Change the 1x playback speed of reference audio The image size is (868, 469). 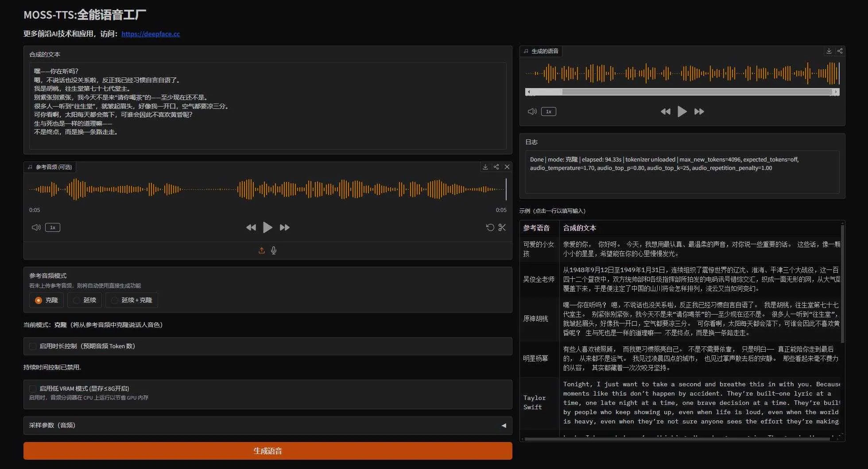click(53, 227)
